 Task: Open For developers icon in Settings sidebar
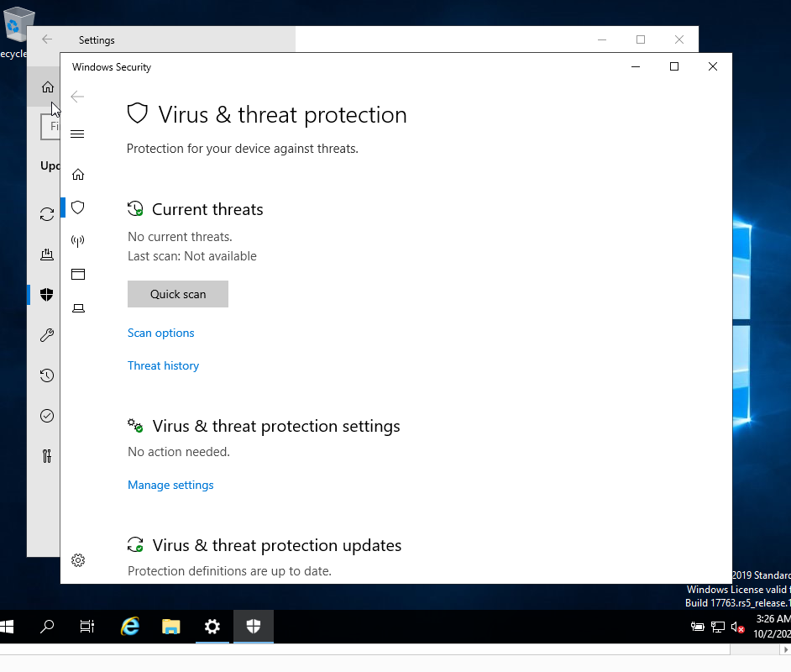[x=47, y=456]
